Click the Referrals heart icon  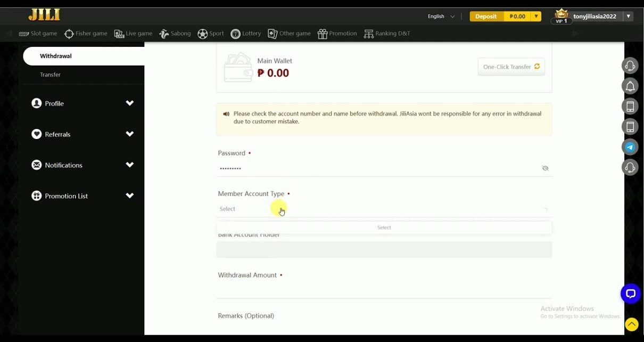tap(36, 134)
